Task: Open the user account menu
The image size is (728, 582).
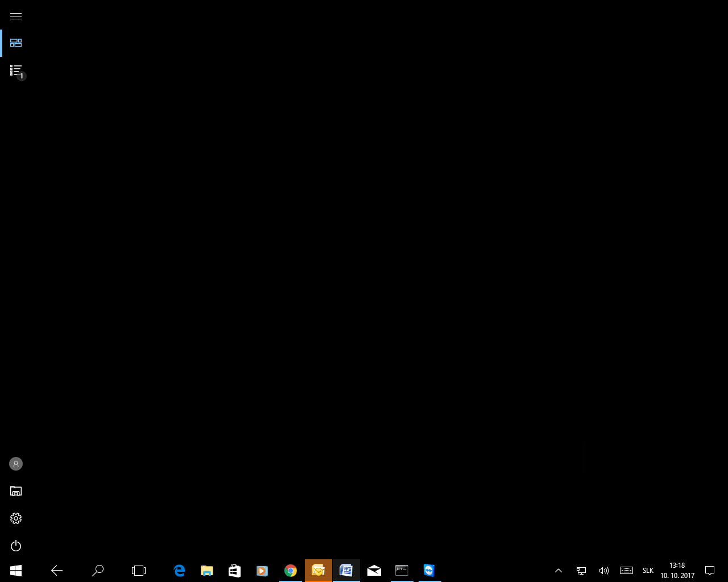Action: 16,464
